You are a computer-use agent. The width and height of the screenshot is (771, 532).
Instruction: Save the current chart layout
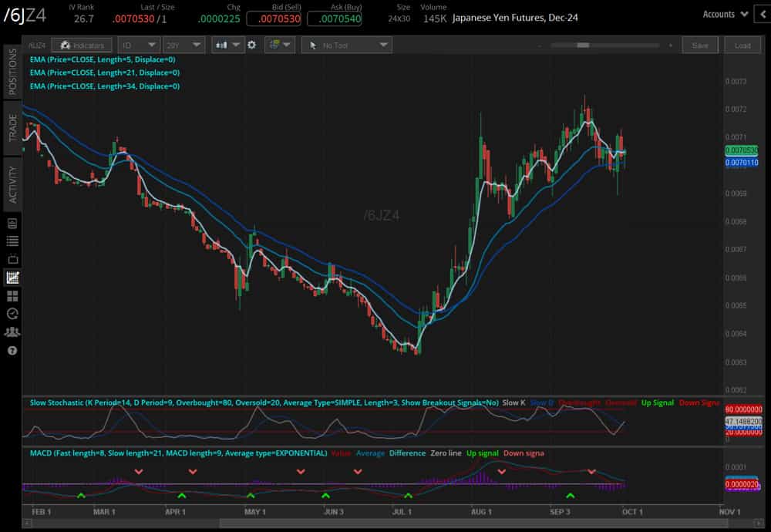click(x=699, y=45)
